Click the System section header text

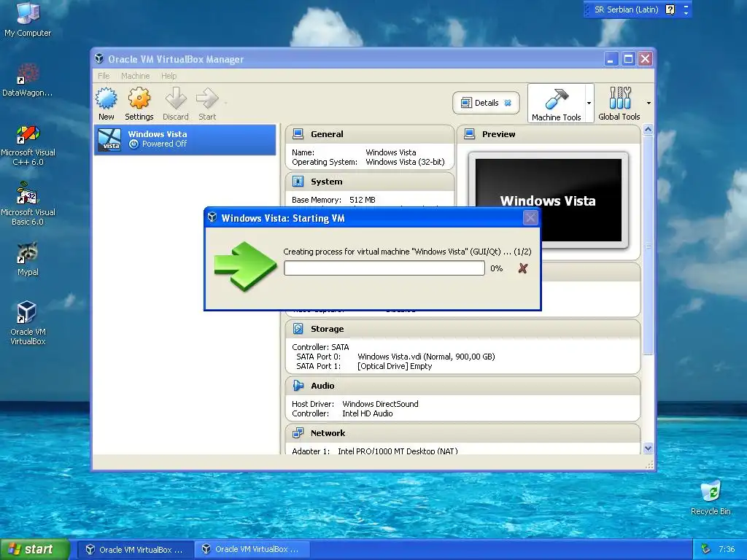pos(326,182)
